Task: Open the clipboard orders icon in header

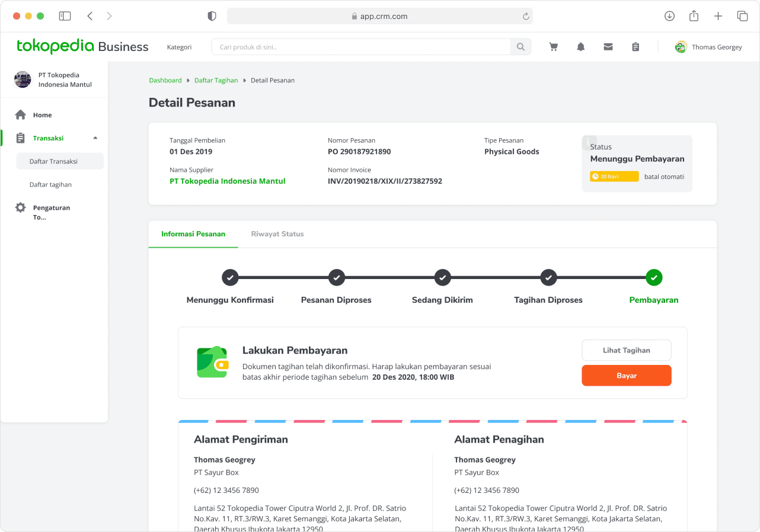Action: 636,47
